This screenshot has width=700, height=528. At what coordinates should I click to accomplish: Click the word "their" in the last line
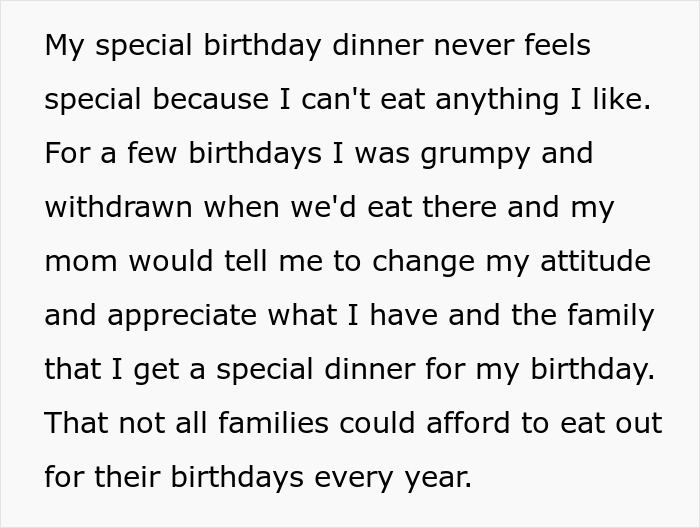[x=127, y=477]
